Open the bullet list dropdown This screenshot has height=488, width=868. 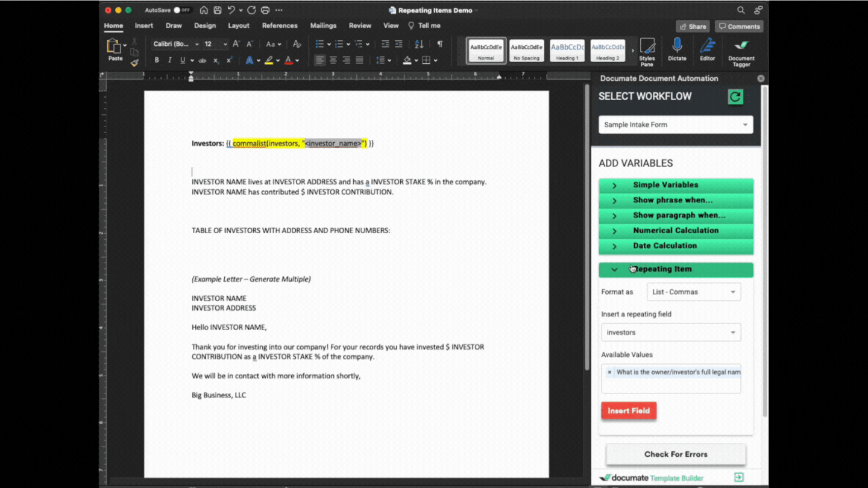point(329,44)
